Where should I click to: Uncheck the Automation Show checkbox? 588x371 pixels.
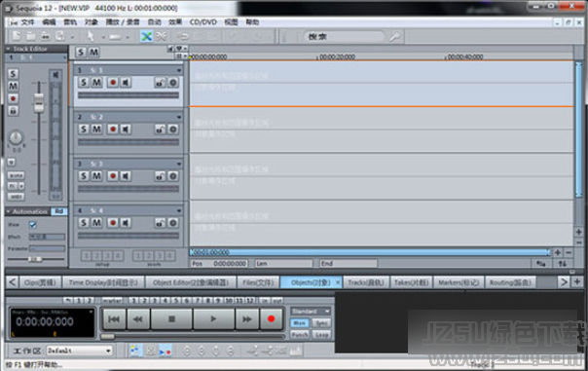(x=33, y=225)
